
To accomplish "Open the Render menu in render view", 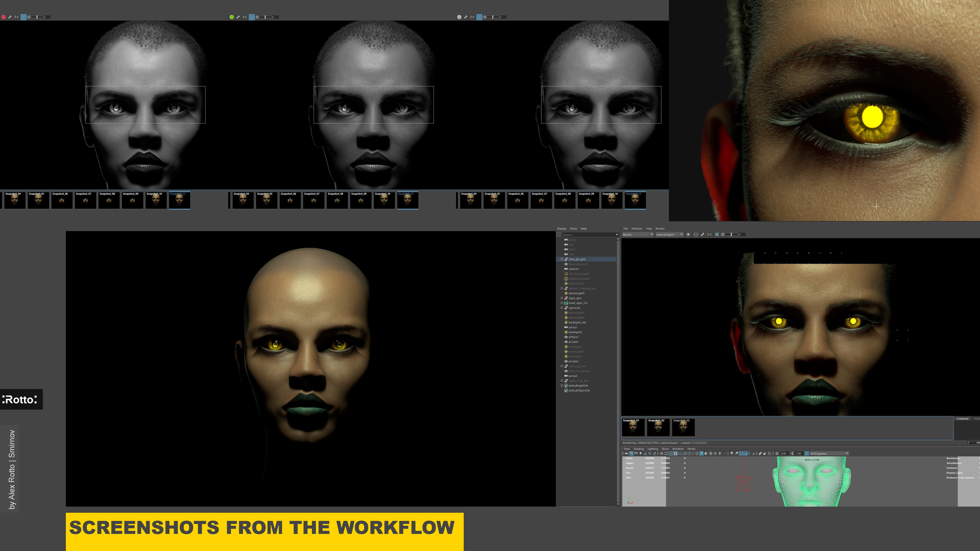I will pos(660,229).
